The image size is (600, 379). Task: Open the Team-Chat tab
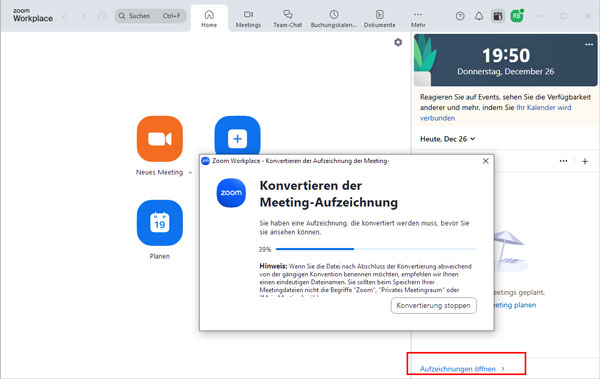point(288,18)
